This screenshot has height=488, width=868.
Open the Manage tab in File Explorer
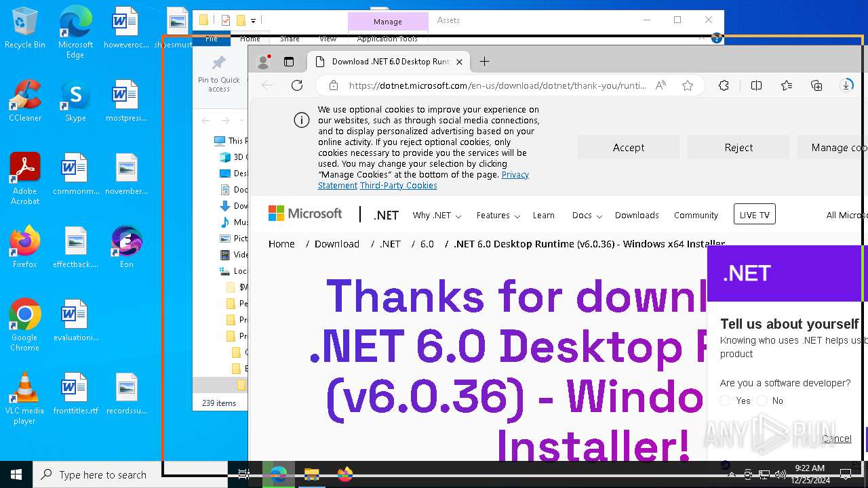(x=388, y=22)
